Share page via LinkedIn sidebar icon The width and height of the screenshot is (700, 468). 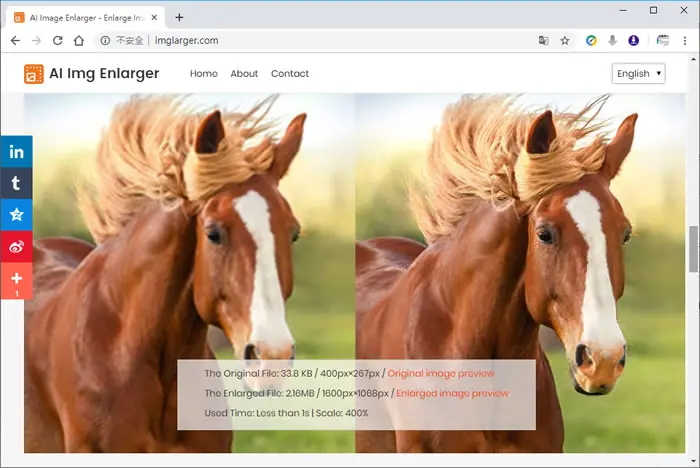16,151
